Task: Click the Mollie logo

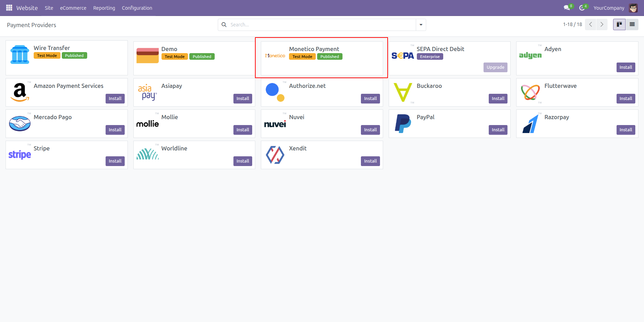Action: coord(148,124)
